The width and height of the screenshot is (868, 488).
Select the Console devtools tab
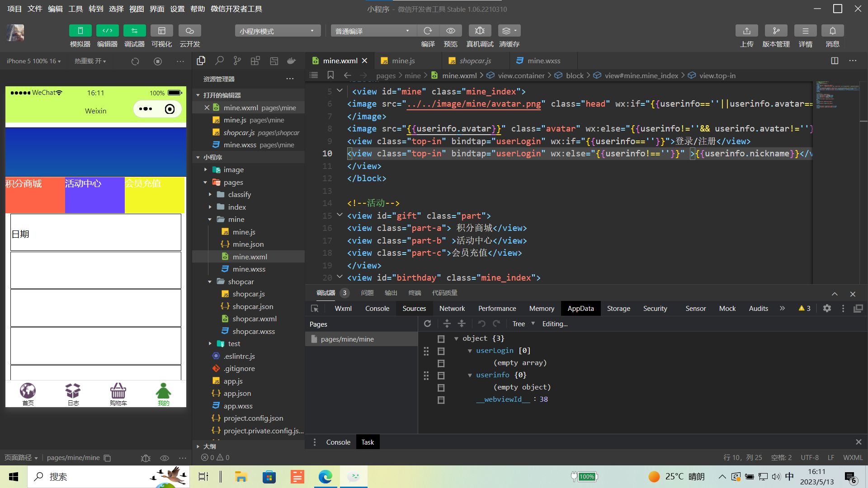[x=377, y=308]
